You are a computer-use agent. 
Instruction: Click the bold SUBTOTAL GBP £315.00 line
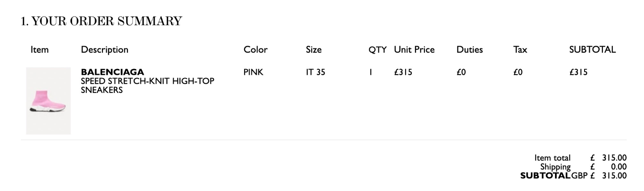click(x=574, y=176)
